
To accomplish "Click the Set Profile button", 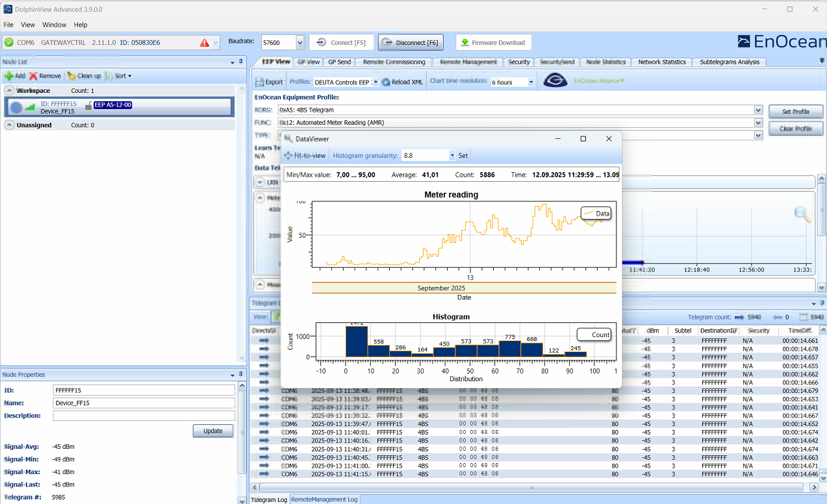I will tap(795, 111).
